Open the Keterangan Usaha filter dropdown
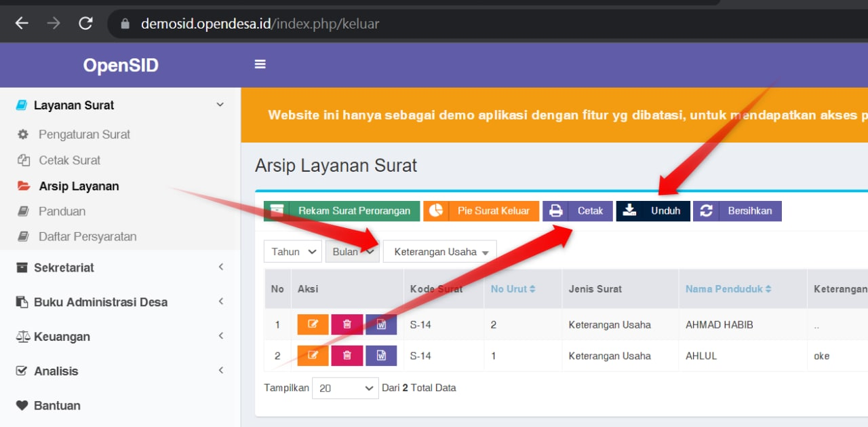Screen dimensions: 868x427 click(x=439, y=251)
